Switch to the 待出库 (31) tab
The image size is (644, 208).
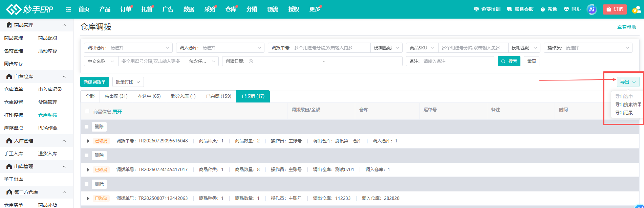[x=116, y=96]
